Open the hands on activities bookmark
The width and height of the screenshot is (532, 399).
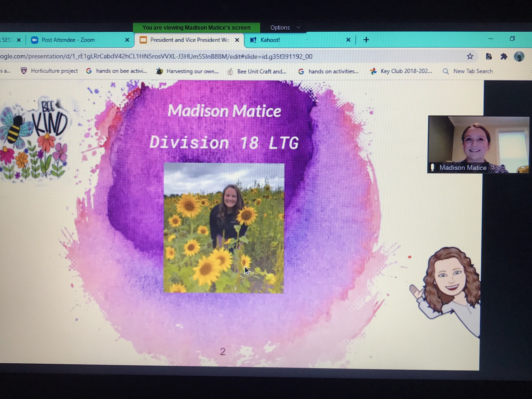[x=333, y=71]
